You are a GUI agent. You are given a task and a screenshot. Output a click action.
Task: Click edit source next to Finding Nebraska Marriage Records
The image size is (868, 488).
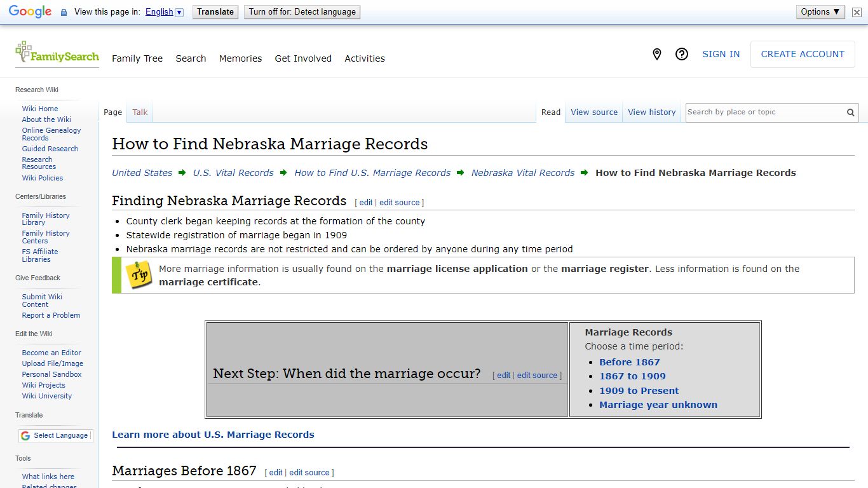click(x=400, y=203)
